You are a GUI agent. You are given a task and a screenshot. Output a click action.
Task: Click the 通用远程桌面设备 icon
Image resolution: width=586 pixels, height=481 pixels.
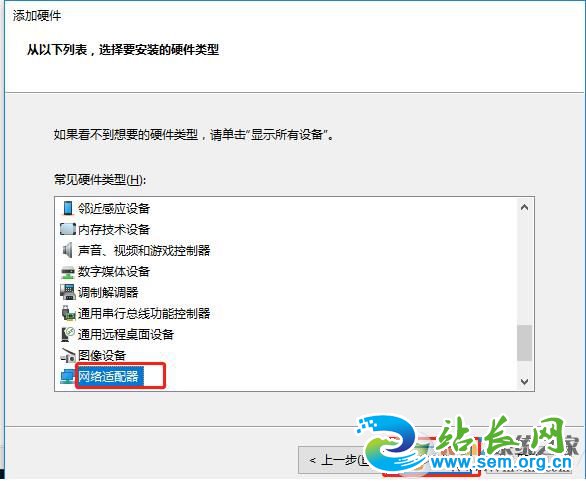pos(68,334)
